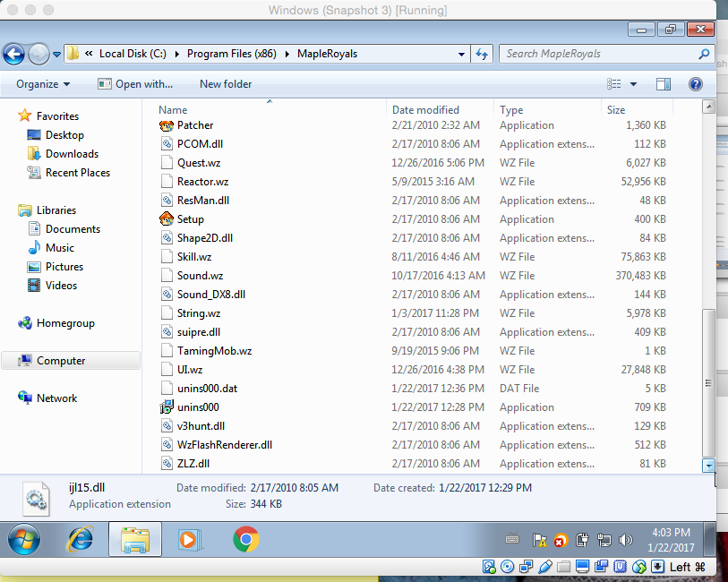Open the Windows Start menu
This screenshot has height=582, width=728.
point(24,539)
